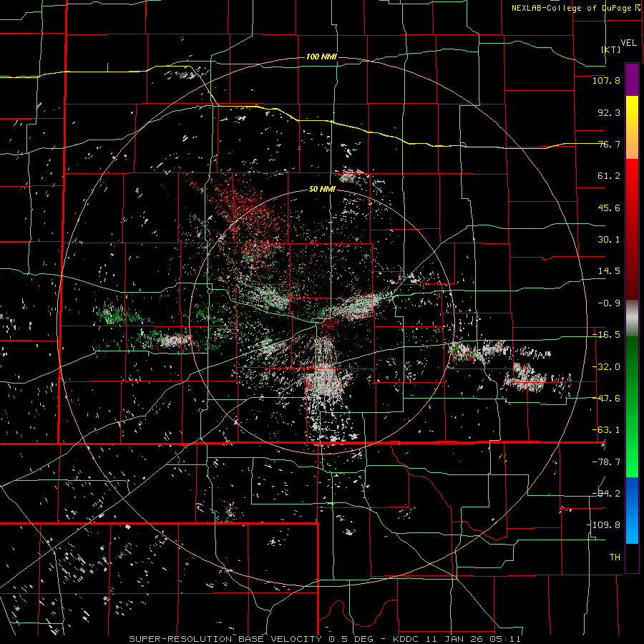The image size is (644, 644).
Task: Click the 'VEL' legend title
Action: 628,43
